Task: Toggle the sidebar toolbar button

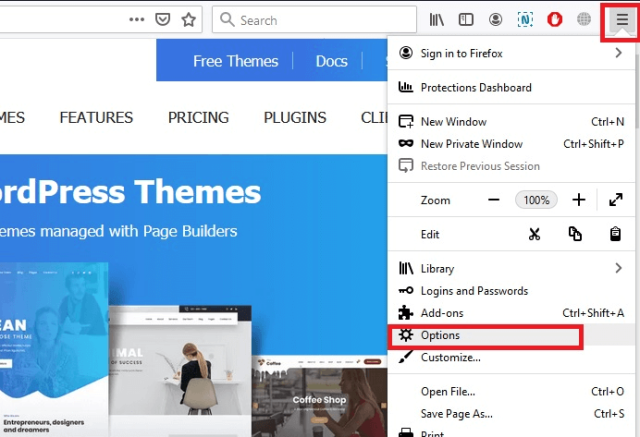Action: tap(466, 19)
